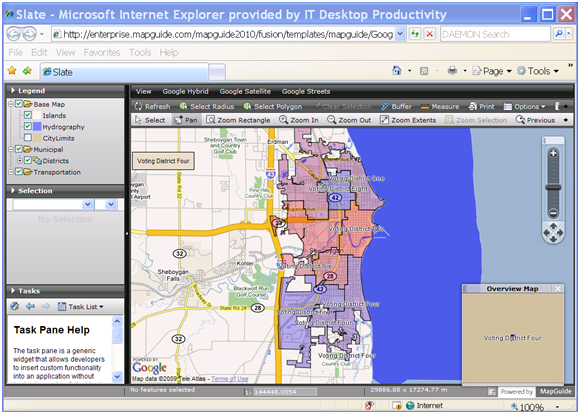Click the CityLimits tan color swatch
Screen dimensions: 580x414
(x=37, y=138)
